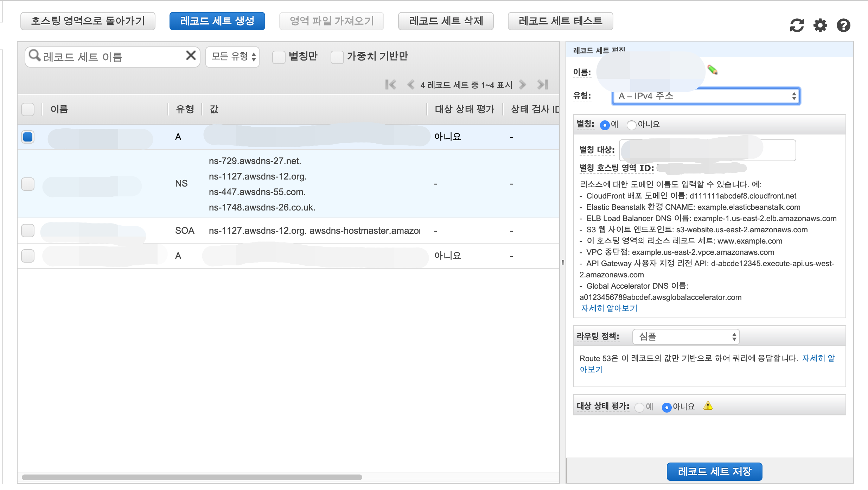868x490 pixels.
Task: Click 레코드 세트 저장 button
Action: [714, 471]
